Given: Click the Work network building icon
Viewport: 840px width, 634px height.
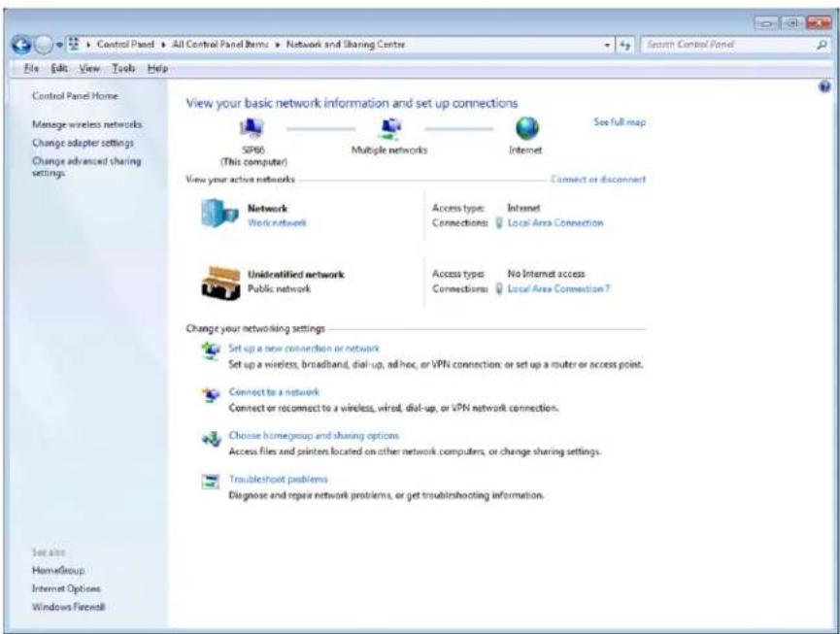Looking at the screenshot, I should [x=219, y=213].
